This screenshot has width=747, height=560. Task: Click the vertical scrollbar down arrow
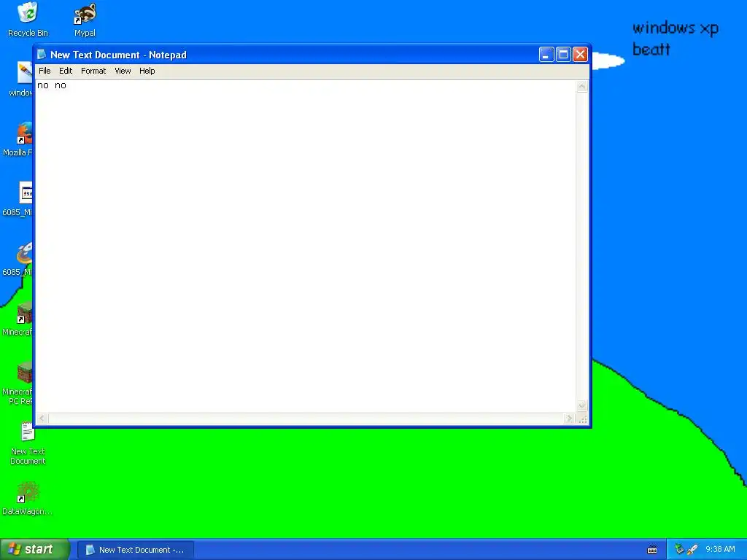coord(581,406)
